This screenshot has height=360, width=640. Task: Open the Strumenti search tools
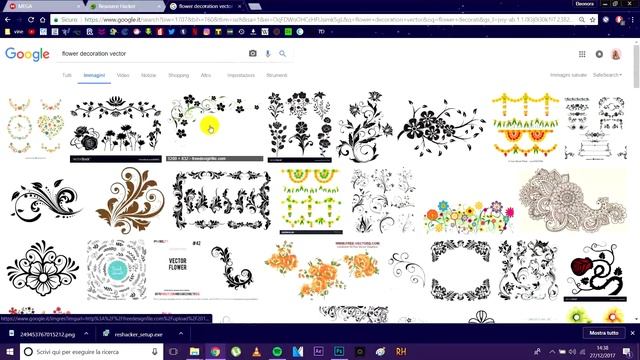pyautogui.click(x=277, y=75)
